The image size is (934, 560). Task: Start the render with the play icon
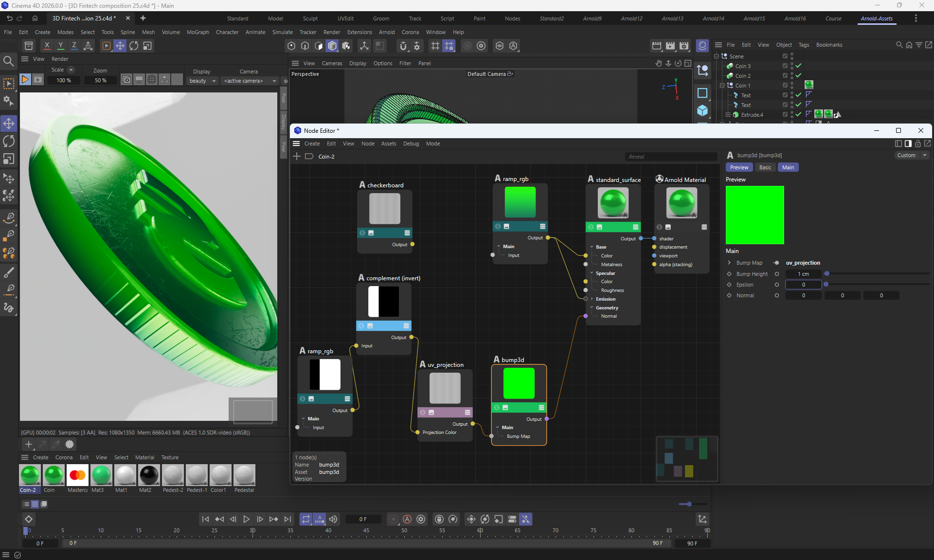[x=25, y=79]
